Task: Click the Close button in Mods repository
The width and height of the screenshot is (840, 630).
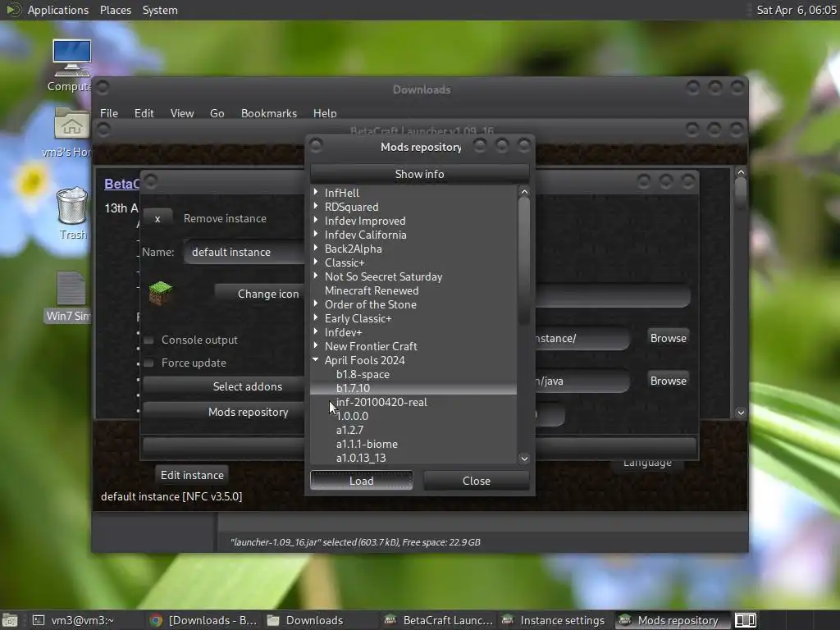Action: (x=477, y=481)
